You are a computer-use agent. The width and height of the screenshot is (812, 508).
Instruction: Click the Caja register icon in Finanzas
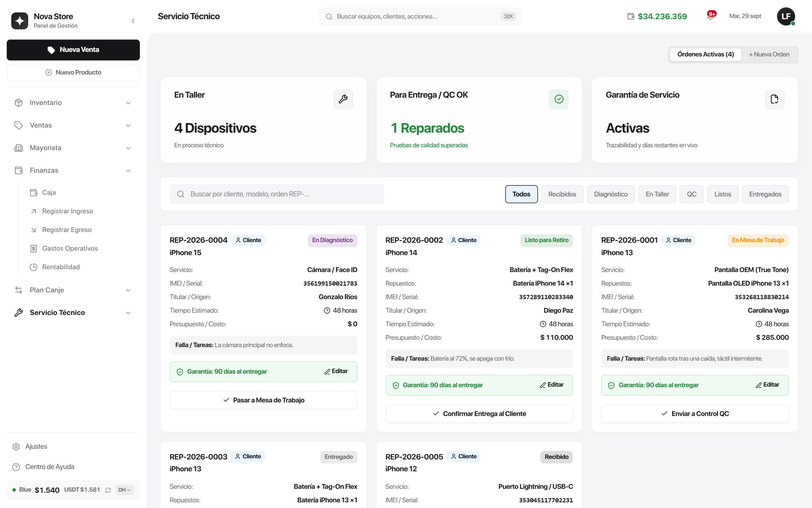coord(34,192)
